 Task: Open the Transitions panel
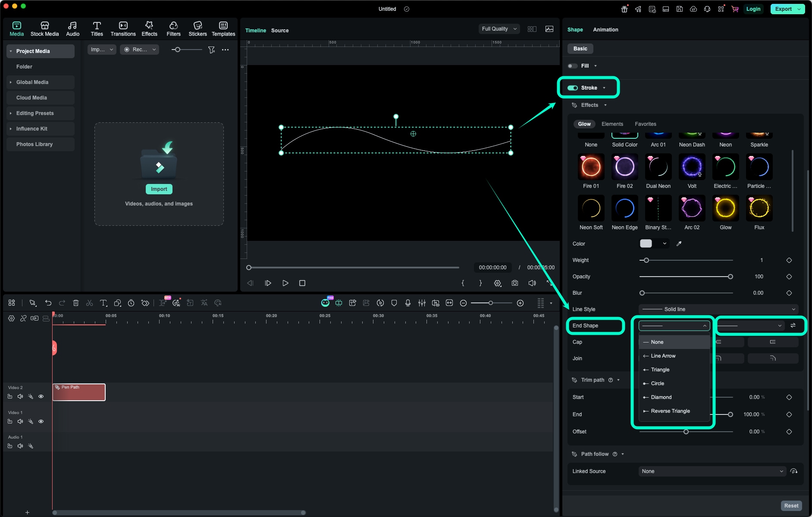click(123, 28)
